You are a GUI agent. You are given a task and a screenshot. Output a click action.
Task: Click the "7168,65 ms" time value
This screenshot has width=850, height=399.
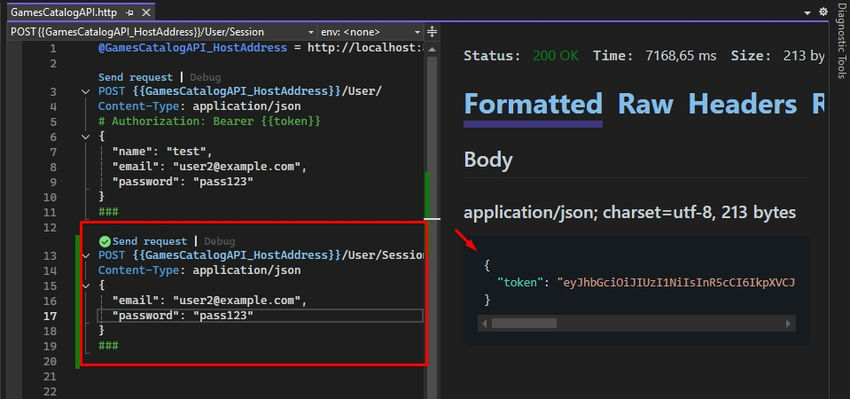click(x=681, y=56)
